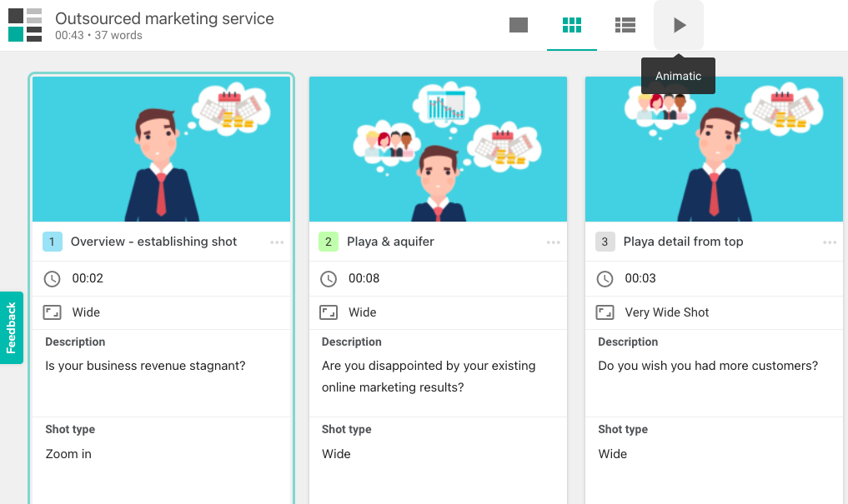
Task: Switch to list view icon
Action: point(625,25)
